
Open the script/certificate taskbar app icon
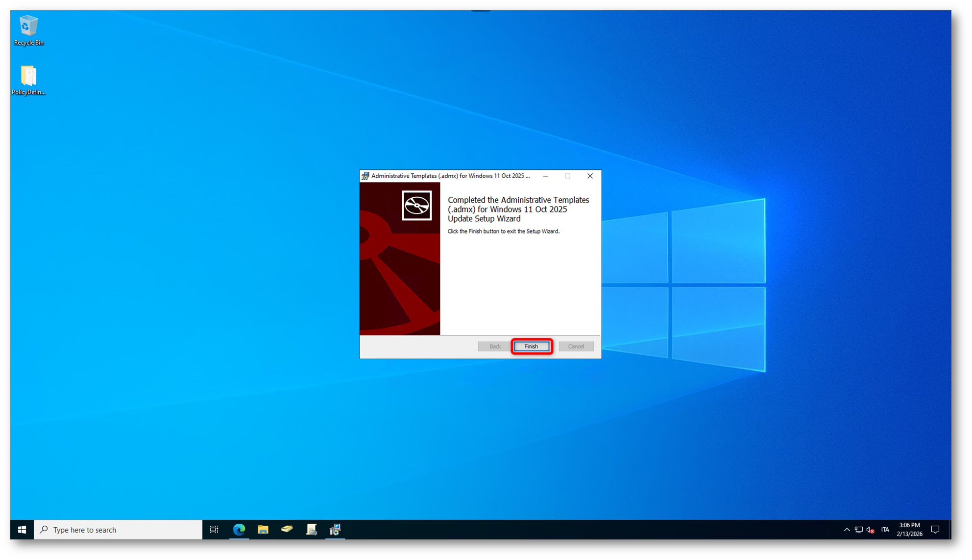pos(312,530)
